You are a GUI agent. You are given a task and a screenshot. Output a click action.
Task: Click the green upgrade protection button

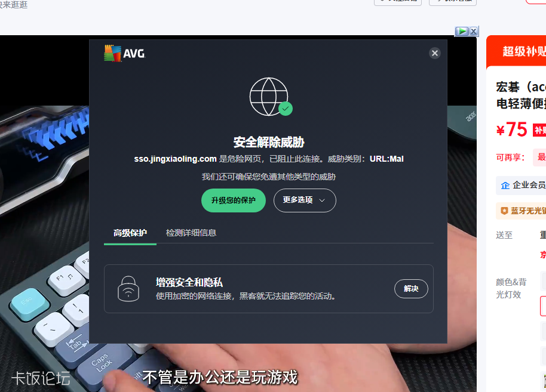coord(234,200)
